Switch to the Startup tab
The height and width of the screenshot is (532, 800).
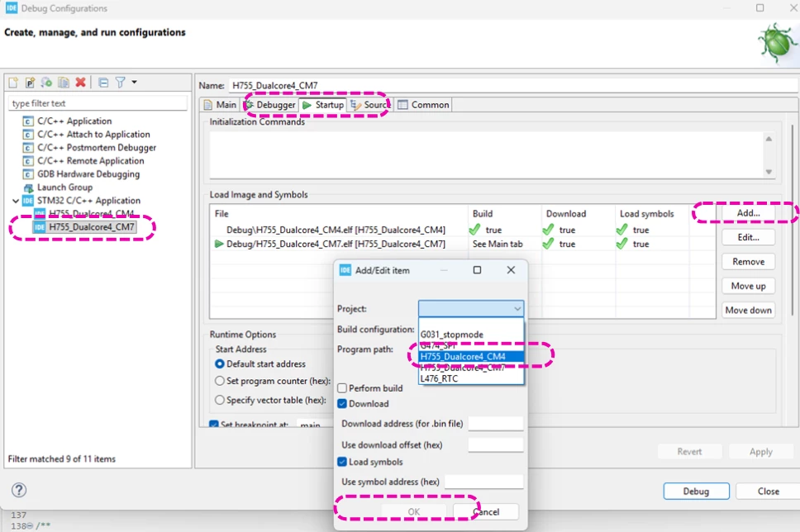(x=323, y=105)
